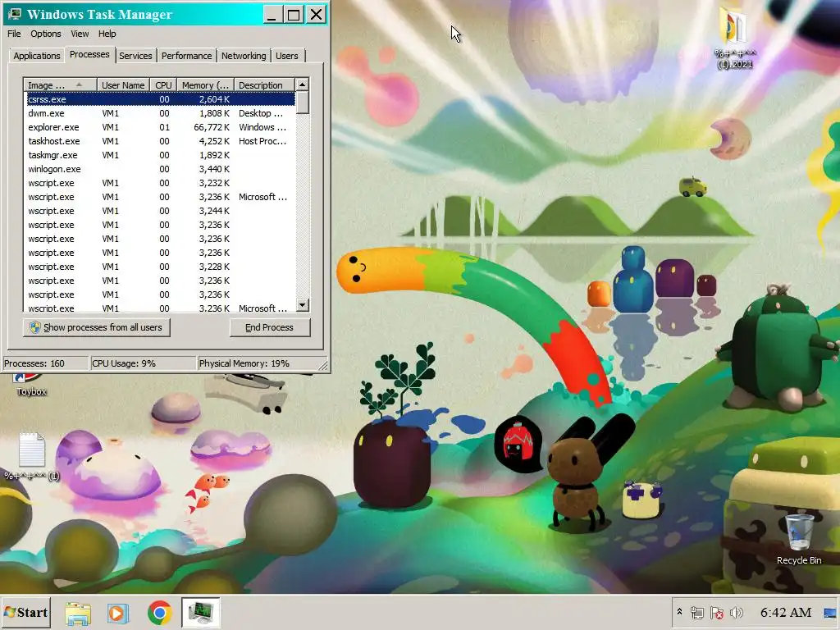Switch to the Networking tab
Screen dimensions: 840x630
[x=244, y=56]
